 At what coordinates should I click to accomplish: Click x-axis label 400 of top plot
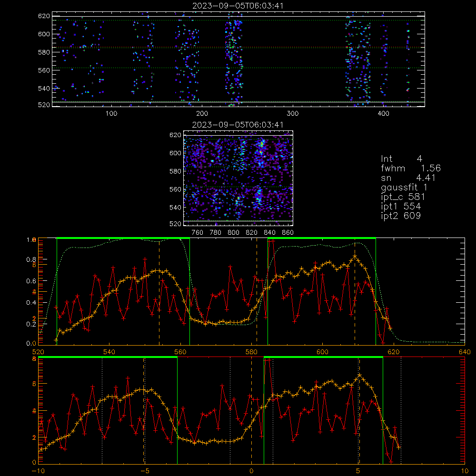383,113
